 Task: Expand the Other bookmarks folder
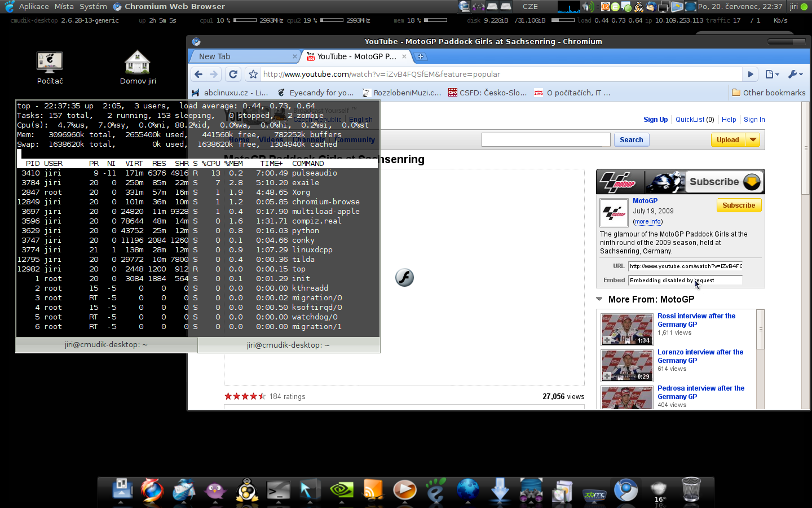[769, 93]
